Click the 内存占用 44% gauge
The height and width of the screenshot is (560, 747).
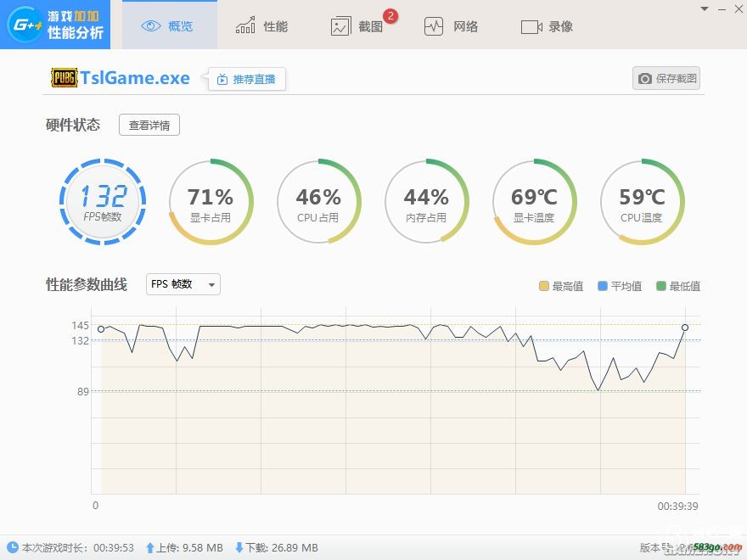[426, 202]
